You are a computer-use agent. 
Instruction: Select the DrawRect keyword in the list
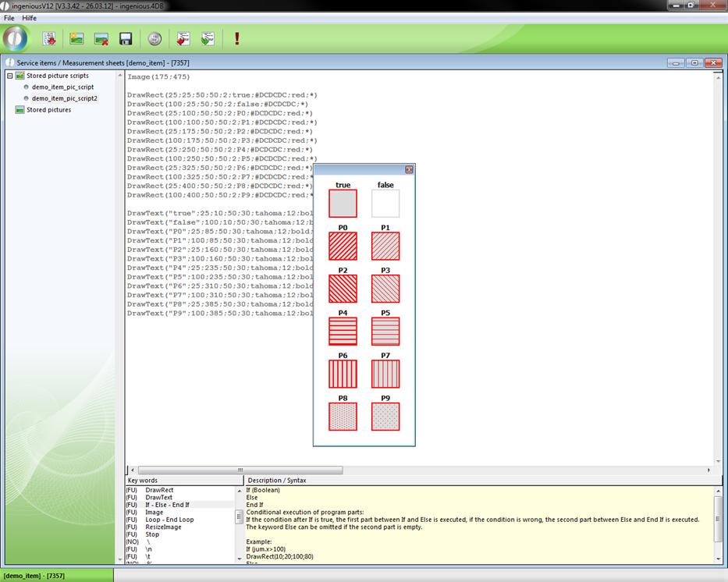(x=159, y=490)
